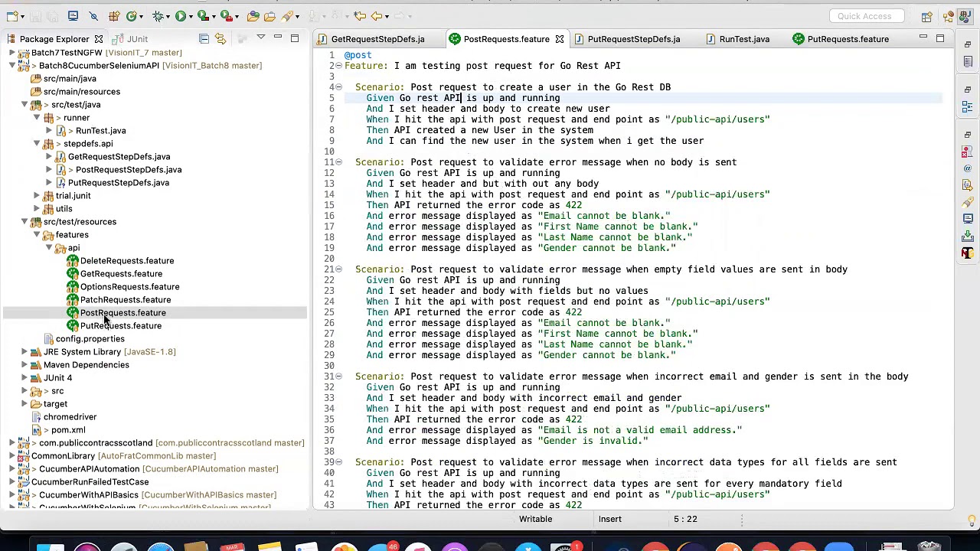Open the Package Explorer view menu triangle
Screen dimensions: 980x551
pyautogui.click(x=260, y=37)
